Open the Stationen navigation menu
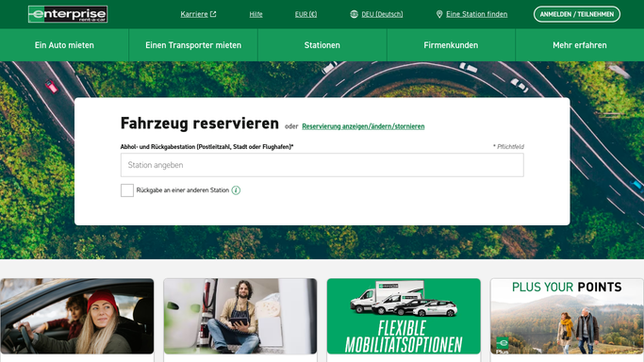This screenshot has width=644, height=362. 322,45
